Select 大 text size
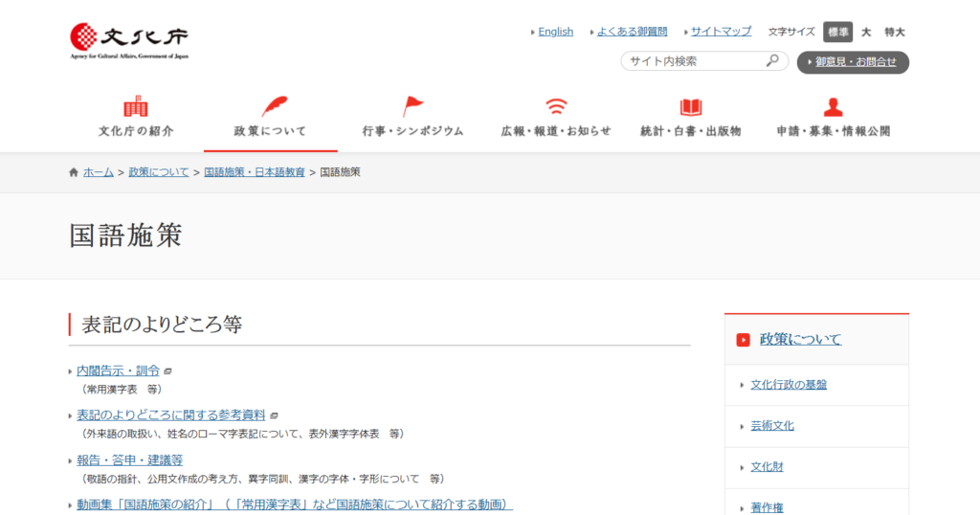 pyautogui.click(x=865, y=32)
